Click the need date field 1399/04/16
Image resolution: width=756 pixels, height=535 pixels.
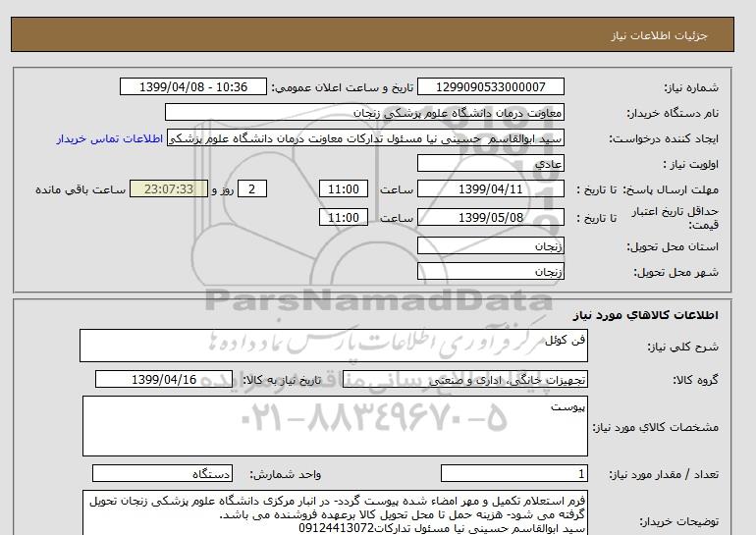coord(164,379)
